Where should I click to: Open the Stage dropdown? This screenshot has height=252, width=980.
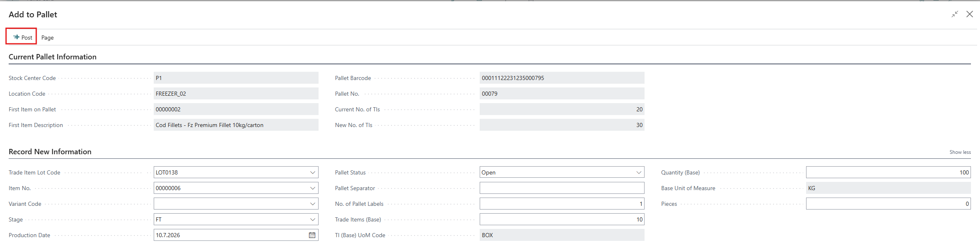[312, 219]
